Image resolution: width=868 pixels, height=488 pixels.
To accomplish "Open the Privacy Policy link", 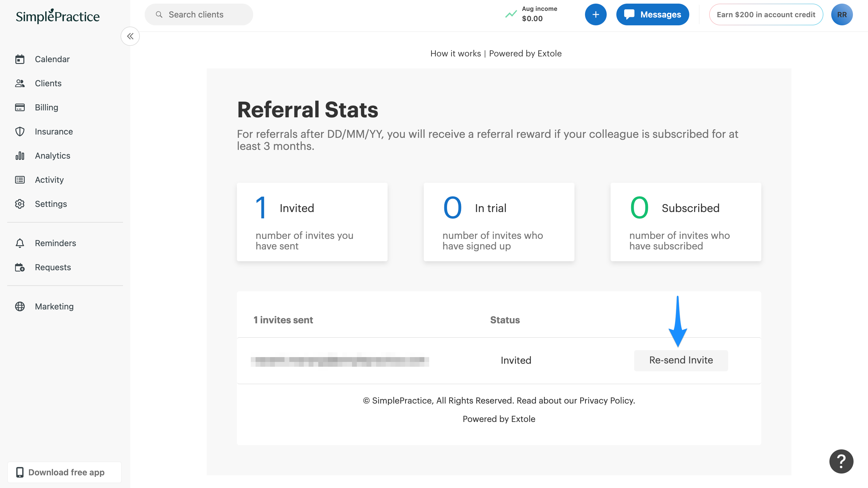I will 606,400.
